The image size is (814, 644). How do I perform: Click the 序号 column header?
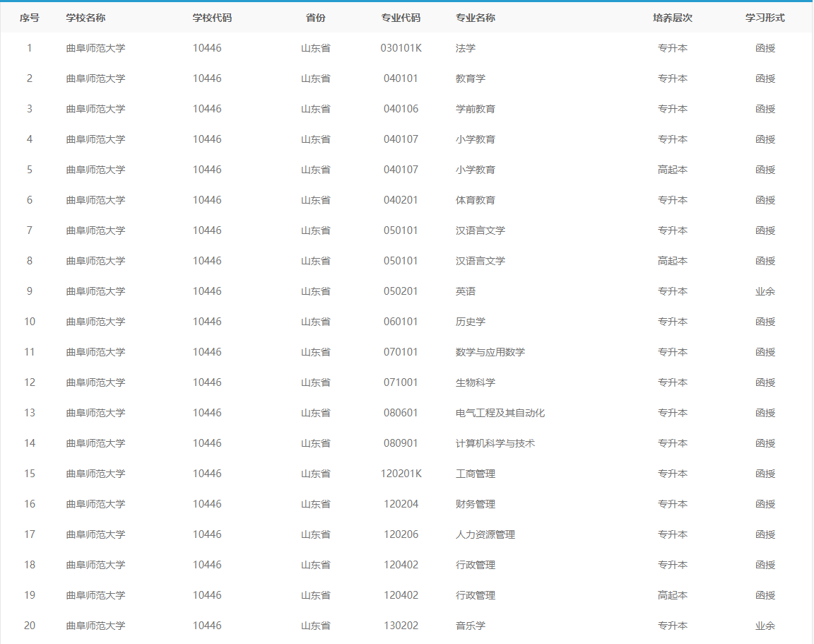coord(30,18)
